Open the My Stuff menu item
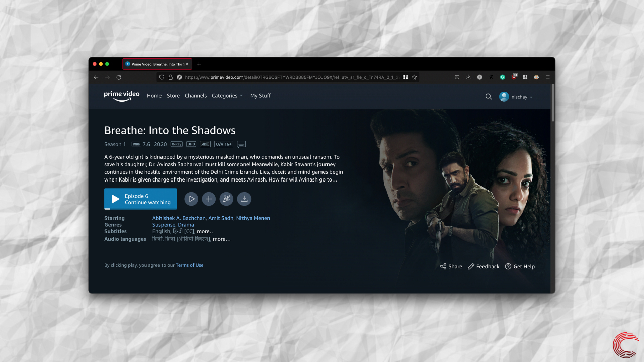The width and height of the screenshot is (644, 362). 260,96
